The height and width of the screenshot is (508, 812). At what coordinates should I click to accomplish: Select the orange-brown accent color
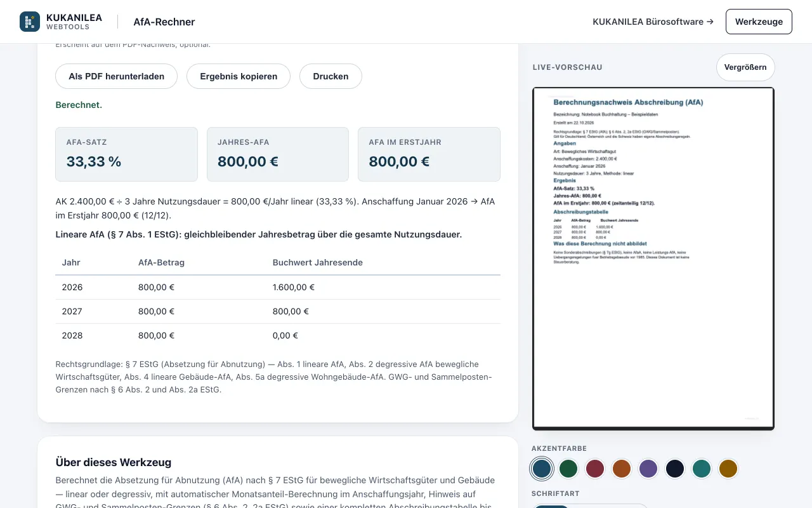pos(622,469)
